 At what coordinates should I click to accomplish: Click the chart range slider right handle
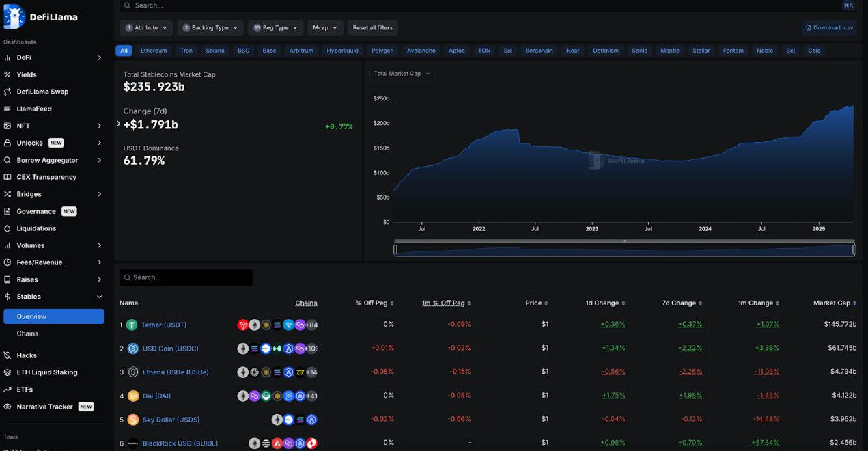point(854,249)
